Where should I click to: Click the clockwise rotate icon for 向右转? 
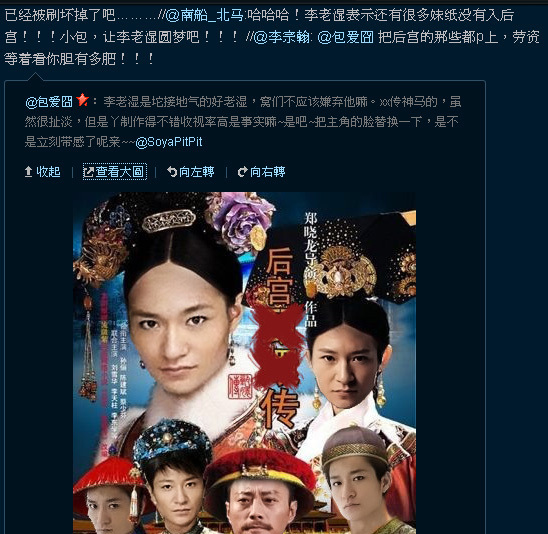[x=243, y=172]
